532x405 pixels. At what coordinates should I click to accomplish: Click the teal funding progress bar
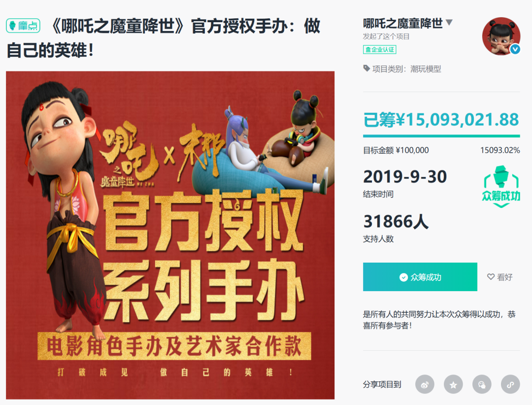point(441,136)
